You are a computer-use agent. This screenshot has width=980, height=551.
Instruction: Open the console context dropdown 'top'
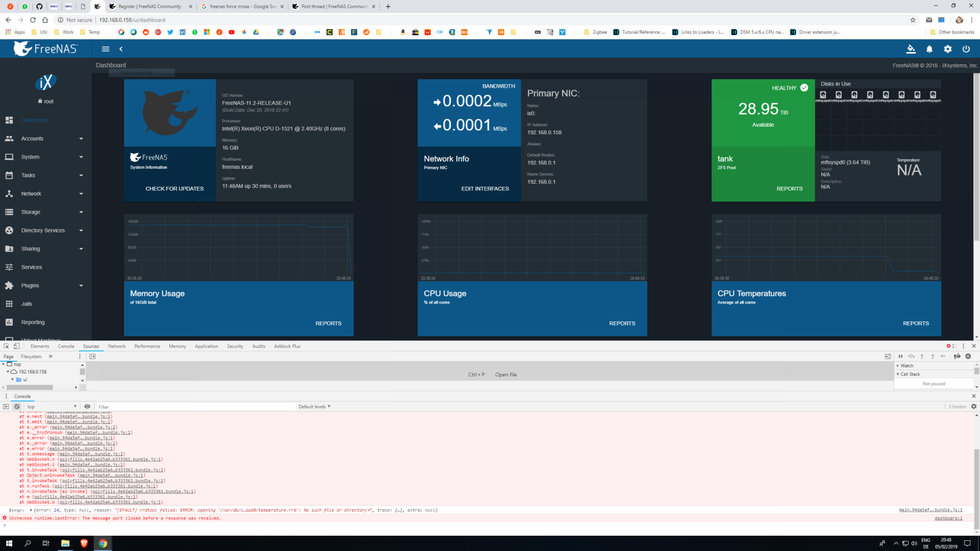[52, 407]
